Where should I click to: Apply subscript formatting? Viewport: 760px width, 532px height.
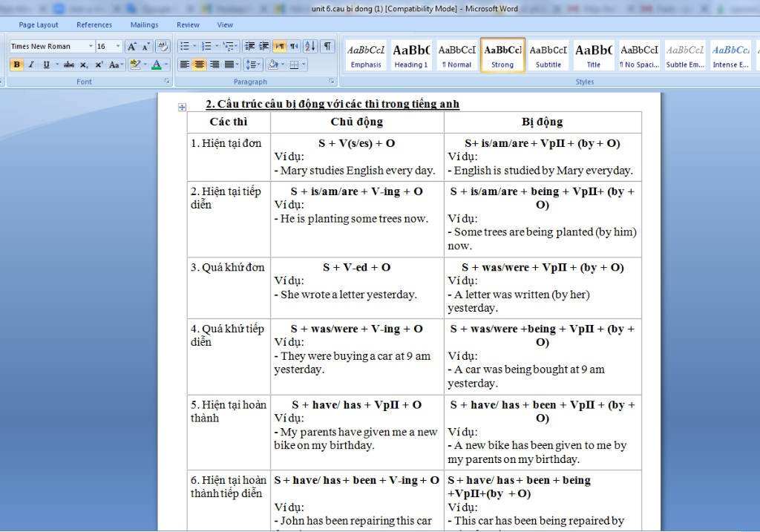[84, 65]
